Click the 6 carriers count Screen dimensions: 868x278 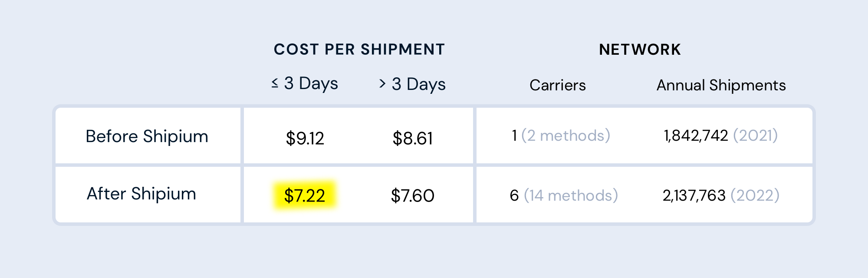[x=514, y=195]
